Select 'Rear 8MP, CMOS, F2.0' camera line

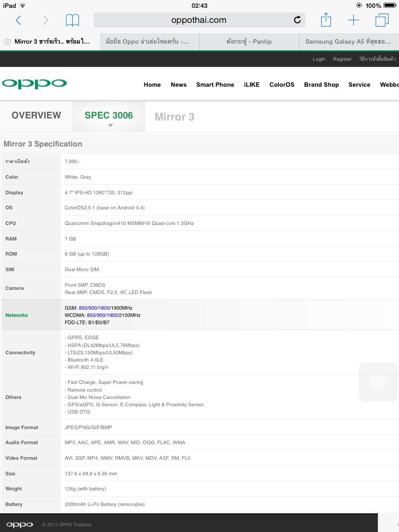tap(108, 292)
